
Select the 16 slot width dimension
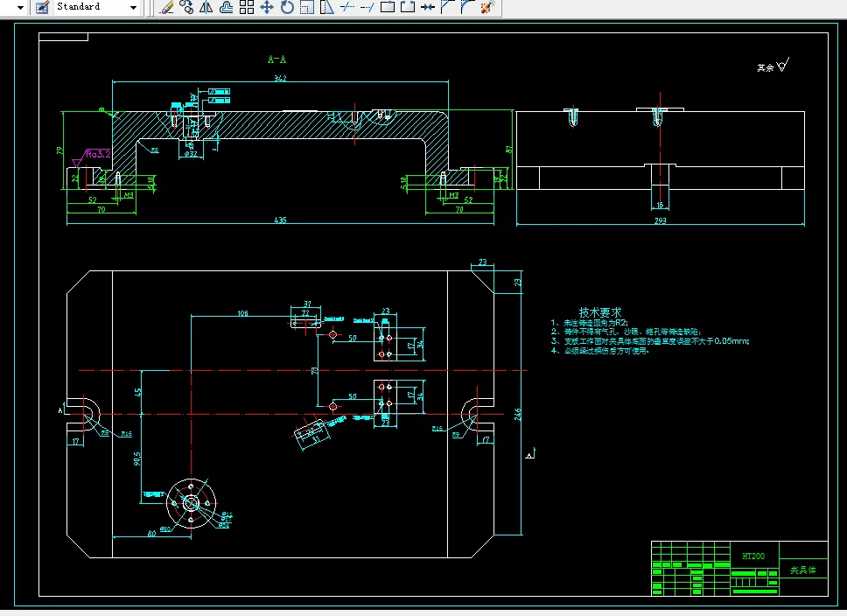(660, 206)
